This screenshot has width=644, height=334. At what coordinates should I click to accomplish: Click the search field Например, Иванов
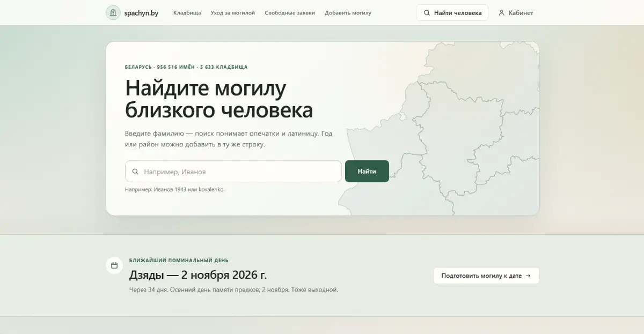233,172
